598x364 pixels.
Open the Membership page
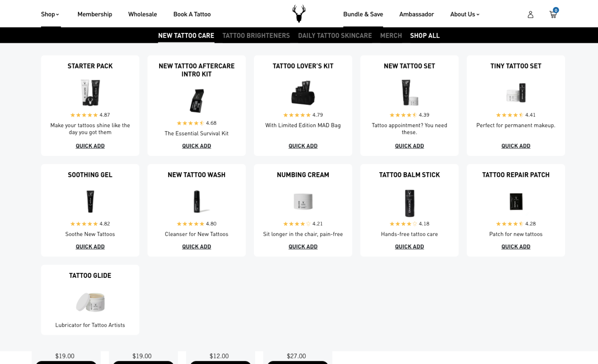click(95, 14)
